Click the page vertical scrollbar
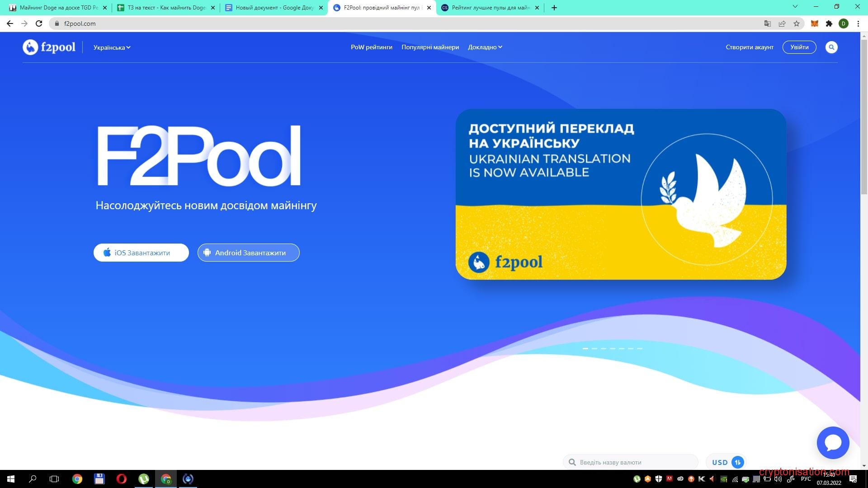Viewport: 868px width, 488px height. (x=864, y=117)
